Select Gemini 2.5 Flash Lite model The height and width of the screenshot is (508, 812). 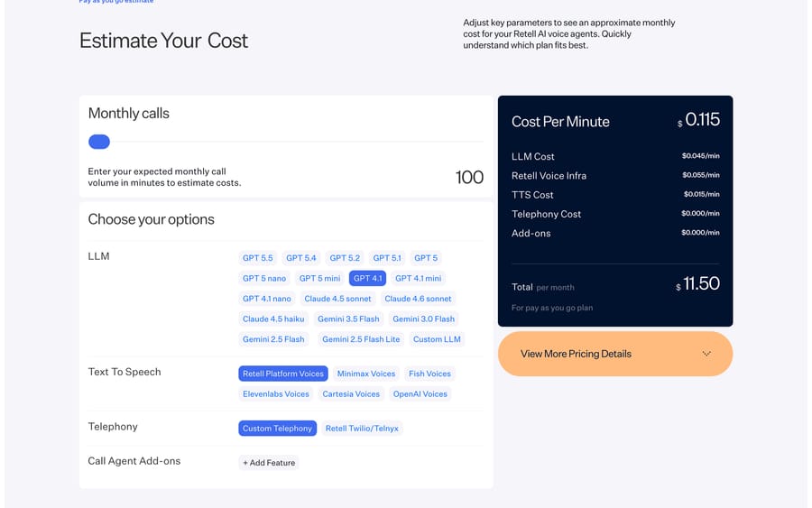(x=361, y=339)
